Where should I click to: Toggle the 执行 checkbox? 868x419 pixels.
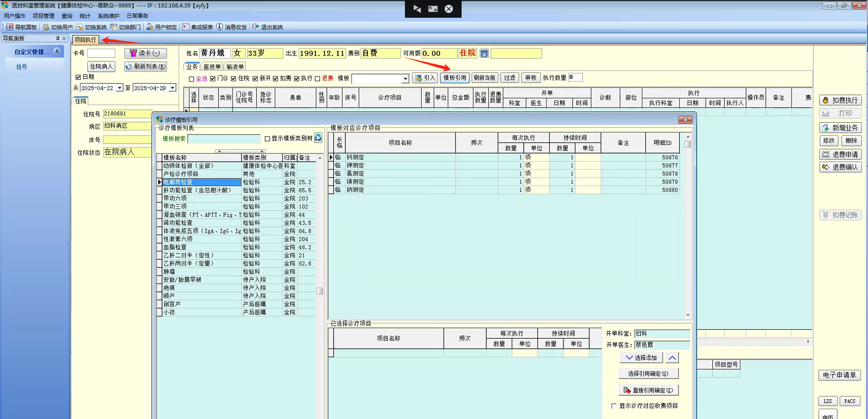pos(297,78)
